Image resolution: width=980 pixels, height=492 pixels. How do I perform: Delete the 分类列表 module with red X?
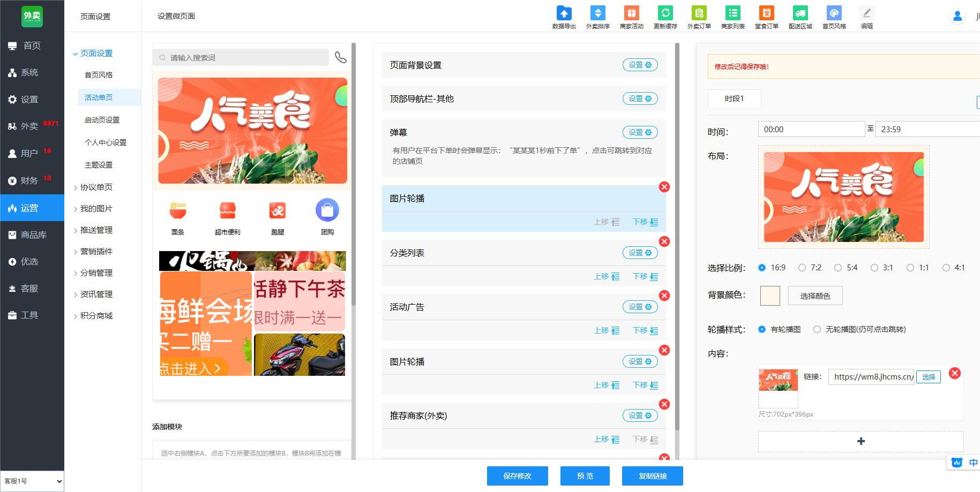tap(664, 241)
